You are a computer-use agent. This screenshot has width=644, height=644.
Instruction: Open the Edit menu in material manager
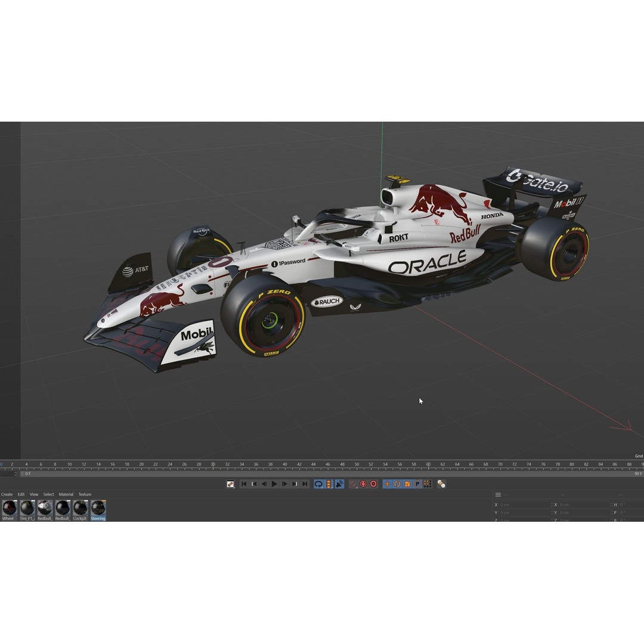(x=21, y=494)
